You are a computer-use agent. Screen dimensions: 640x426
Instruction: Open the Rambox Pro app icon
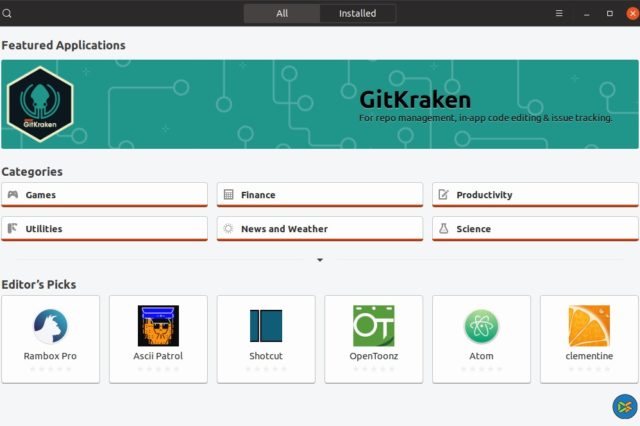(50, 326)
